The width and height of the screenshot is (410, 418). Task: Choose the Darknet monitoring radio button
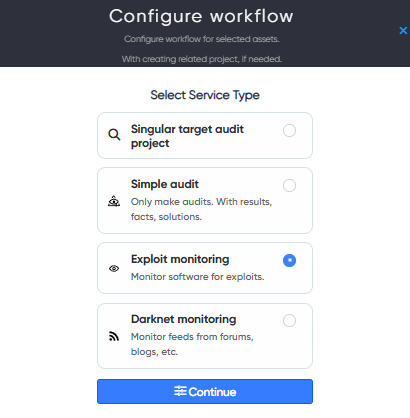(x=289, y=320)
